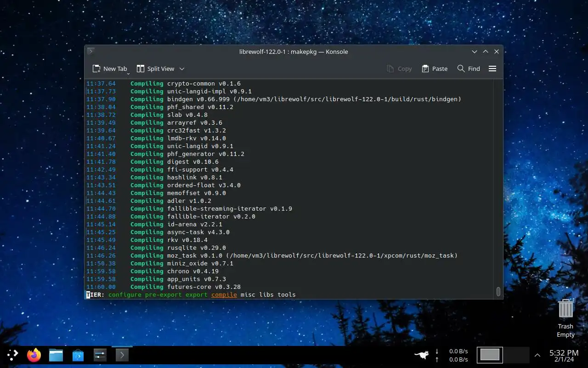Click the 'crypto-common v0.1.6' line
The width and height of the screenshot is (588, 368).
[204, 84]
